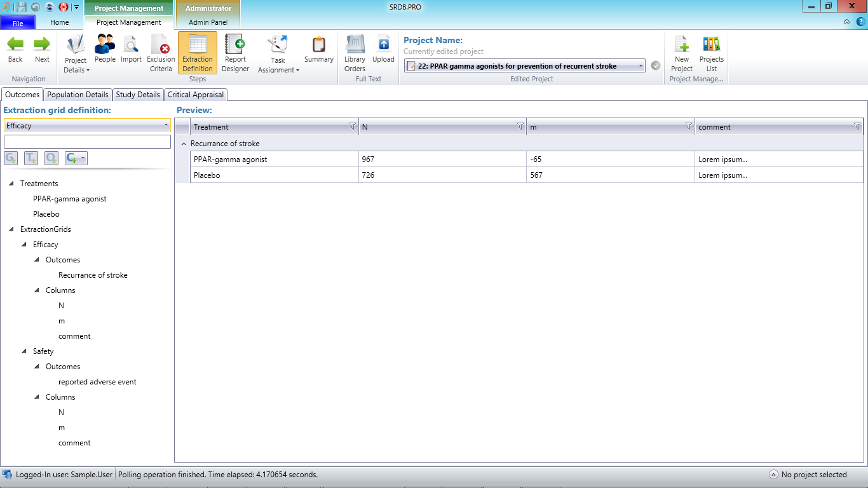Collapse the Efficacy tree node
The height and width of the screenshot is (488, 868).
pos(24,245)
